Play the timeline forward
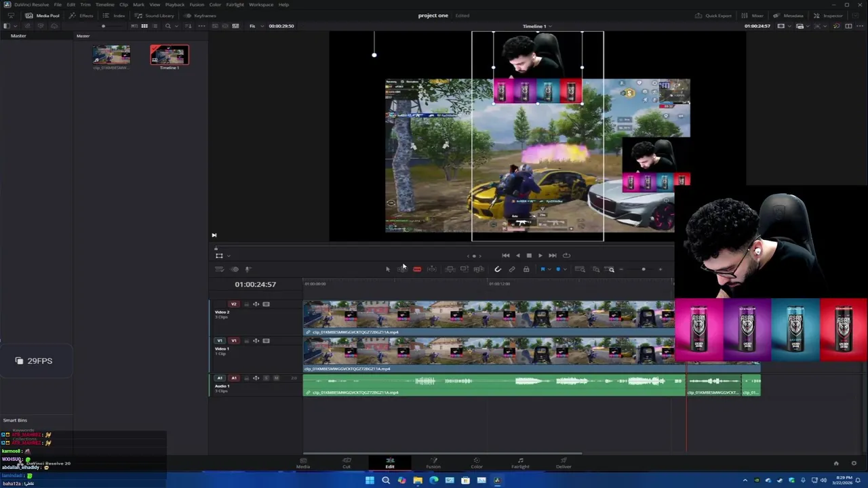This screenshot has height=488, width=868. click(x=540, y=256)
